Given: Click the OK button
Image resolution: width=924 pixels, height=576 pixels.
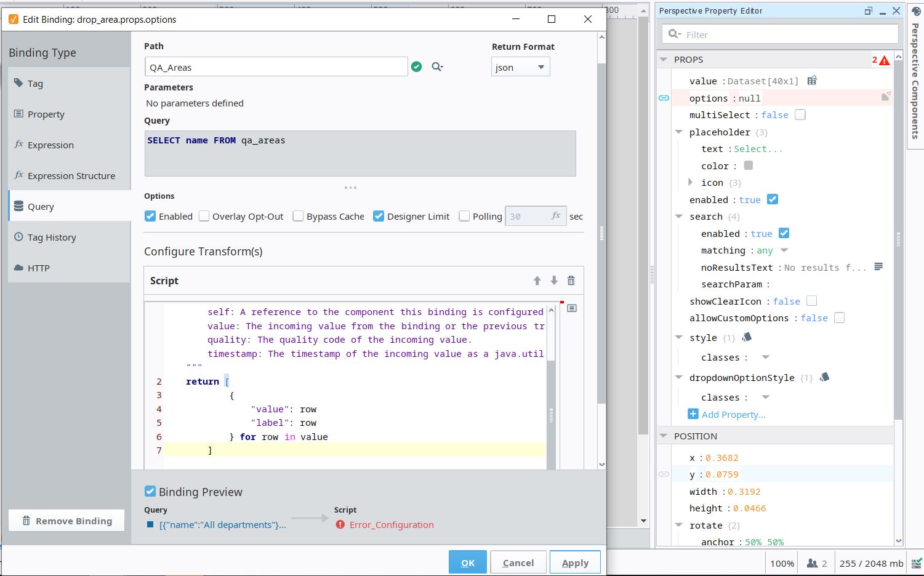Looking at the screenshot, I should (x=468, y=562).
